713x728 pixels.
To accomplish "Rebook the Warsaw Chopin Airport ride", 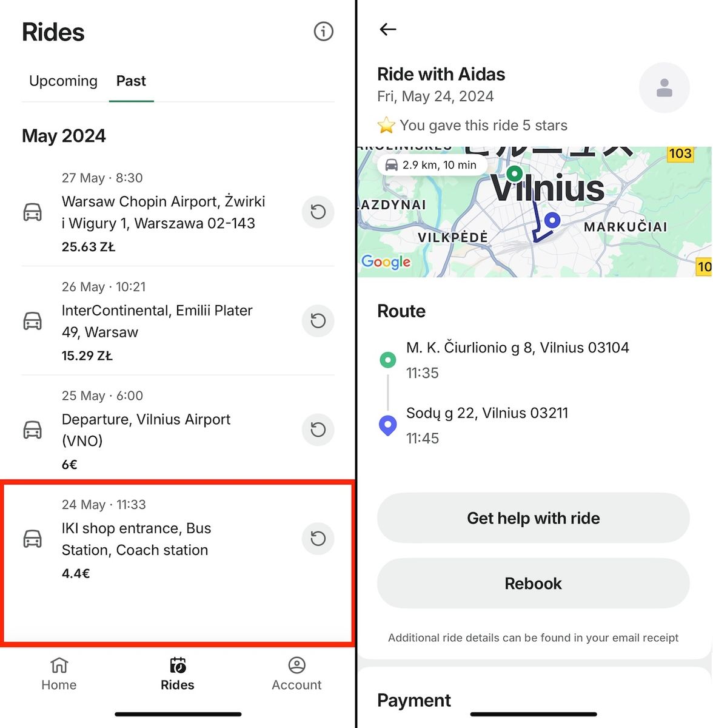I will click(x=318, y=212).
